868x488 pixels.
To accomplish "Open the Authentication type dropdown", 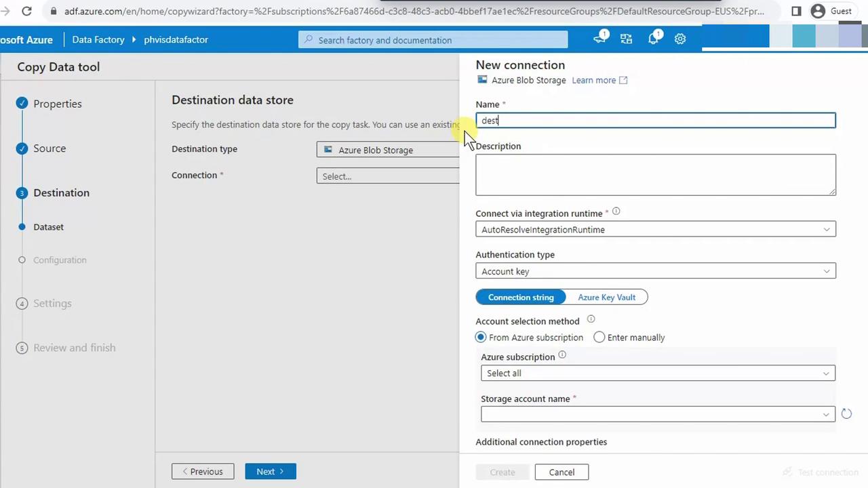I will [x=656, y=271].
